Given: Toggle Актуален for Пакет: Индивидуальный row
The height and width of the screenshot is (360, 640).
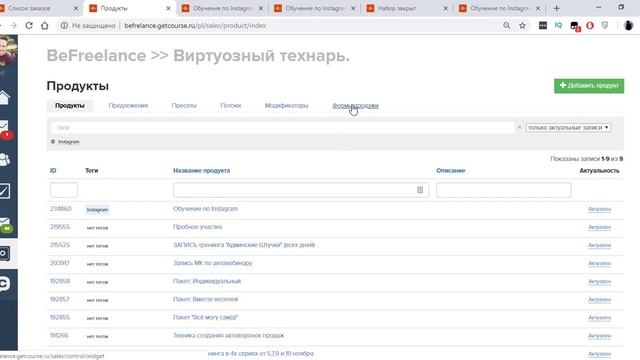Looking at the screenshot, I should point(600,282).
